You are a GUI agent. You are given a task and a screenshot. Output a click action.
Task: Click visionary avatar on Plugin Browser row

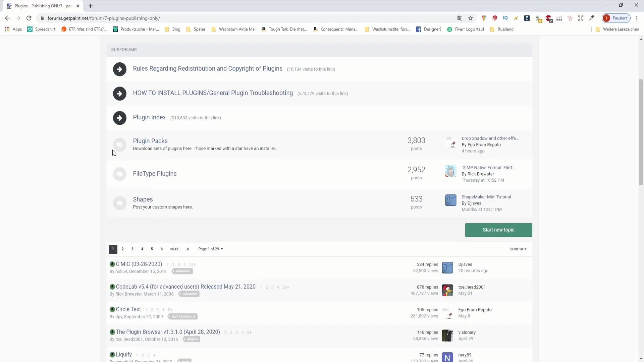point(447,336)
